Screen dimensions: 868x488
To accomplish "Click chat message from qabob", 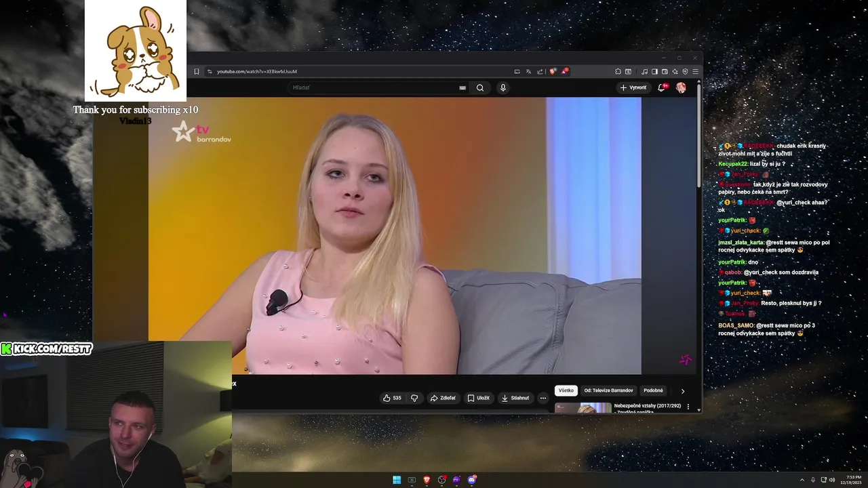I will coord(768,272).
